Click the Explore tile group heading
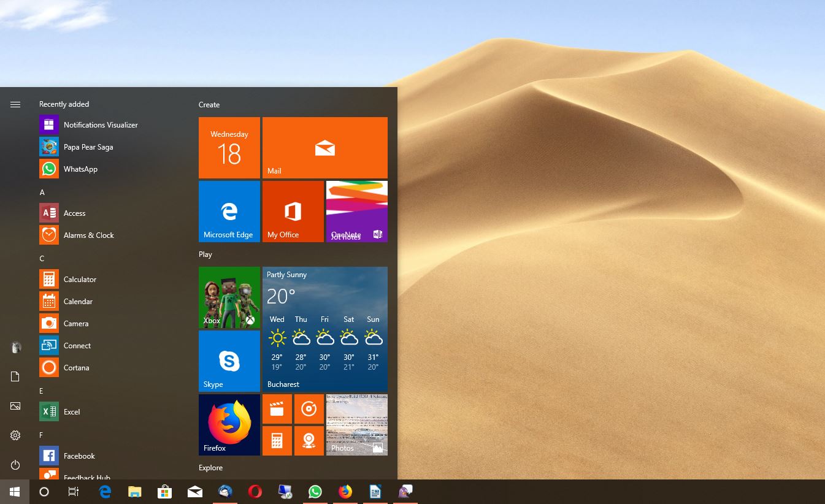The width and height of the screenshot is (825, 504). tap(211, 468)
